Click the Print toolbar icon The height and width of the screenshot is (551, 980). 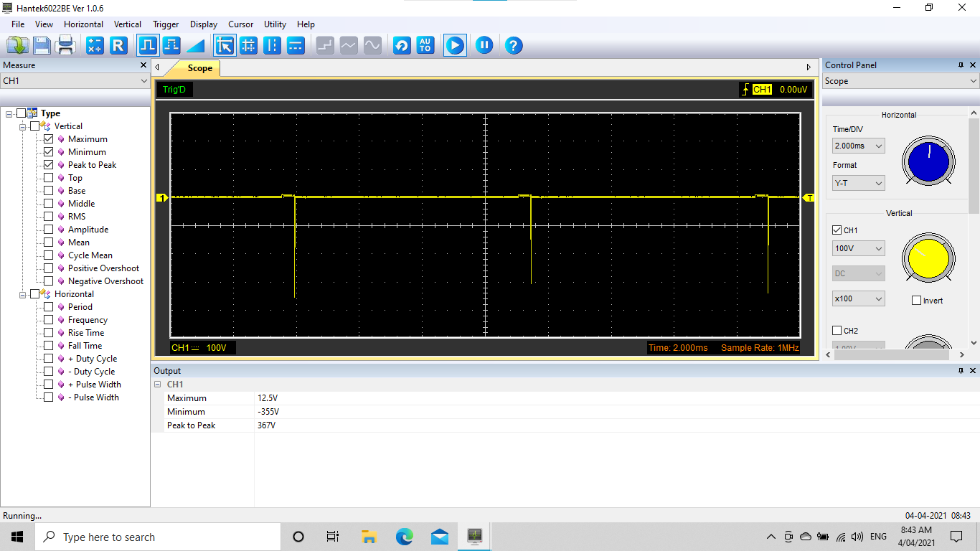pos(66,46)
